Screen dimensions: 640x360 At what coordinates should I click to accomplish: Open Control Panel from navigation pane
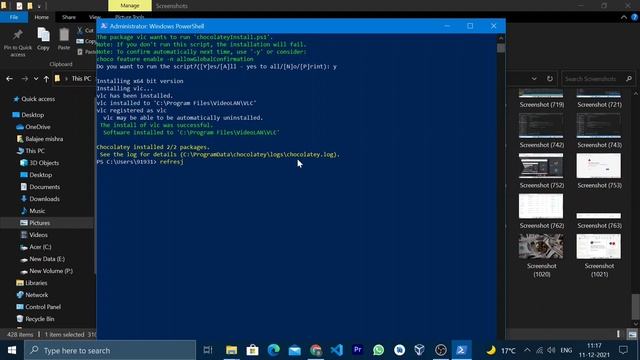click(x=42, y=307)
